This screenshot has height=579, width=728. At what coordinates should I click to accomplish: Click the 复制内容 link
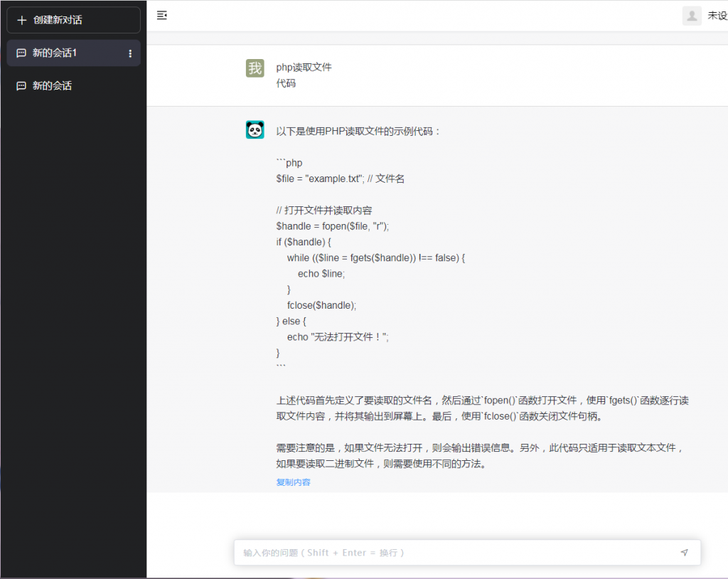[294, 482]
